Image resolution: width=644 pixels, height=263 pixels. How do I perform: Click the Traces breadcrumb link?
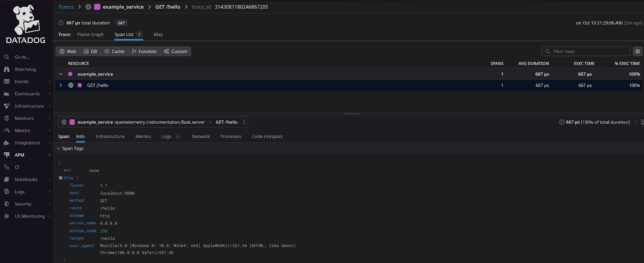pos(66,7)
